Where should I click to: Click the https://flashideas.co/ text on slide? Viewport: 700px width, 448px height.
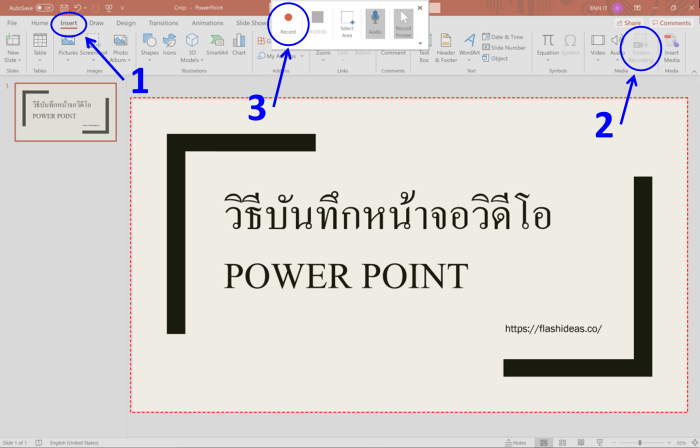(x=553, y=328)
